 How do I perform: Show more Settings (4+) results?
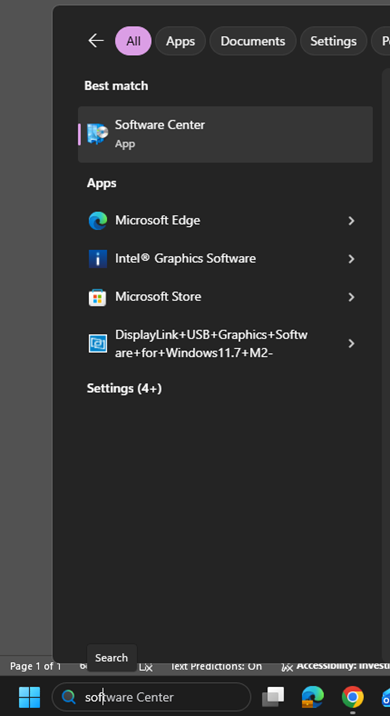124,389
